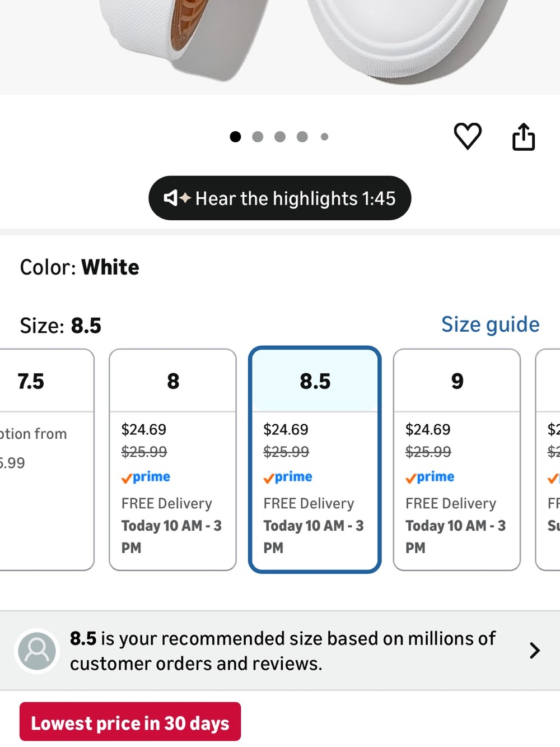Tap Prime logo in size 9 card
Viewport: 560px width, 747px height.
tap(430, 477)
